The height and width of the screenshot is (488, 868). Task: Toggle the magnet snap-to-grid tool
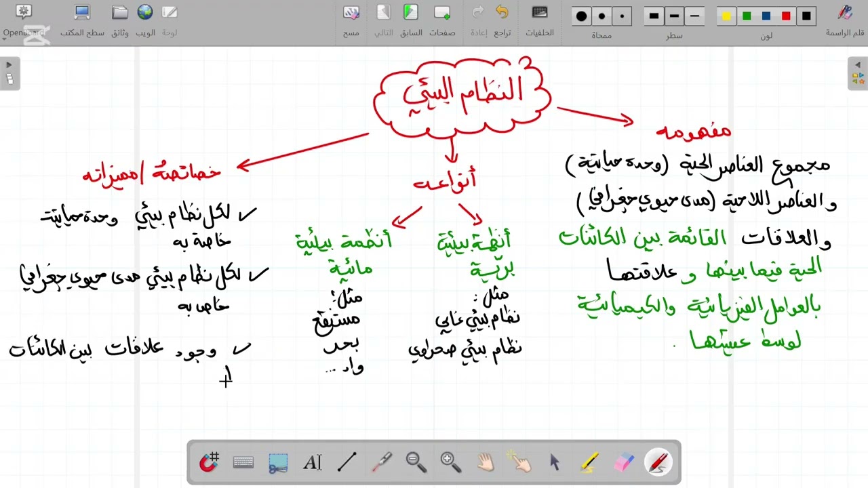209,462
